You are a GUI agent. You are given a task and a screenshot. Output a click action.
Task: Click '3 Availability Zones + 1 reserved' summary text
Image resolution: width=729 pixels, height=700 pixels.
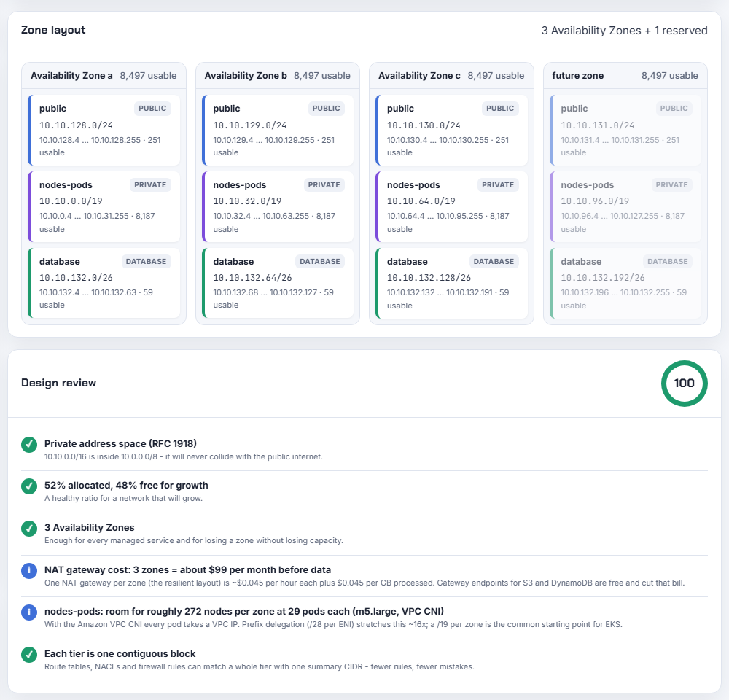coord(625,30)
